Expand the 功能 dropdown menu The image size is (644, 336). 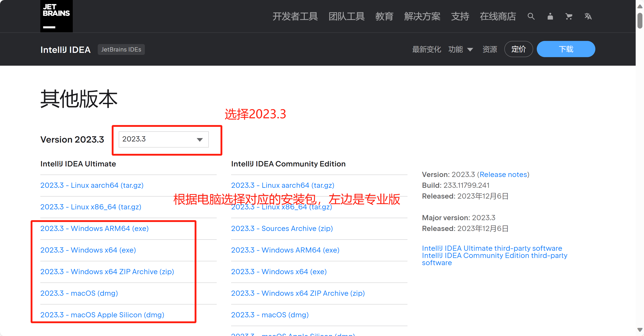coord(460,49)
